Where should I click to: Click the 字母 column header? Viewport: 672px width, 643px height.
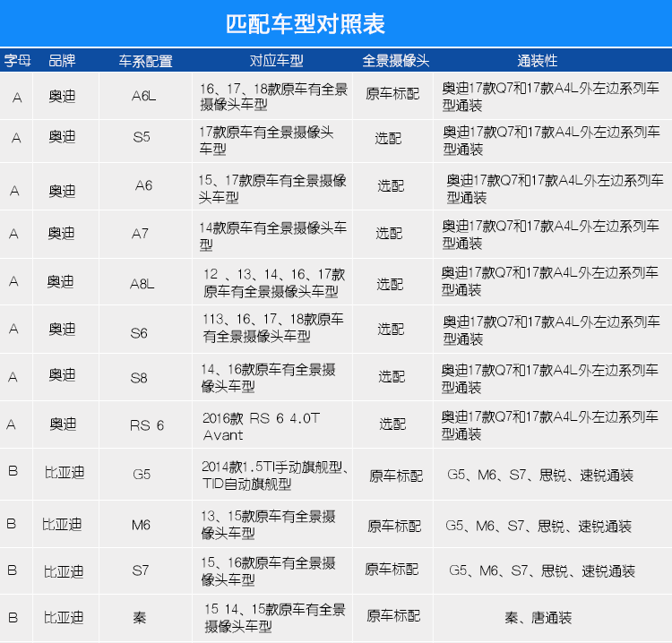[x=17, y=60]
